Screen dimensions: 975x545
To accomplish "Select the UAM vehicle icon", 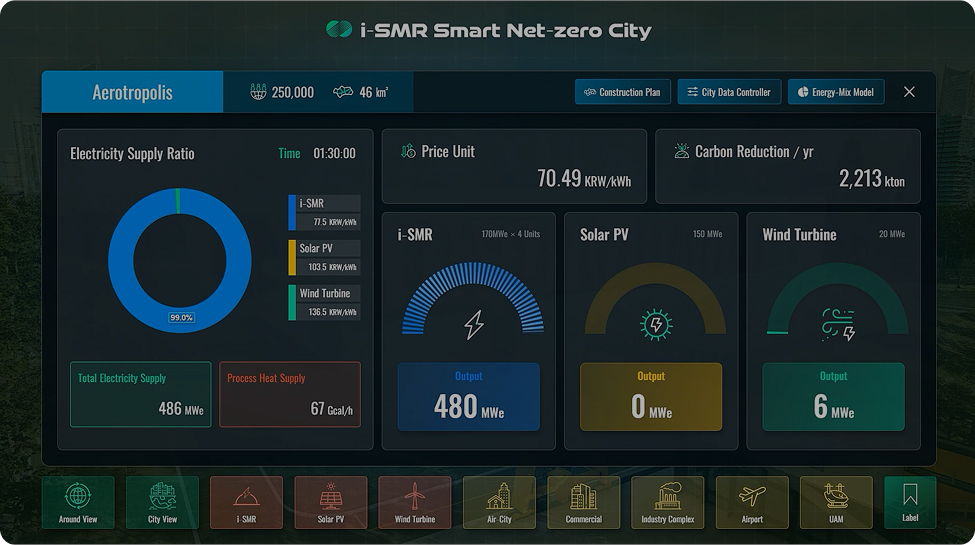I will pyautogui.click(x=836, y=502).
